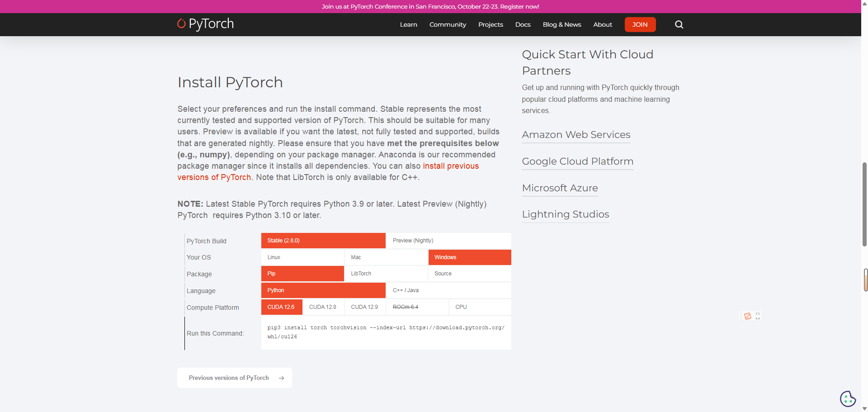Click the Install PyTorch heading

[230, 82]
